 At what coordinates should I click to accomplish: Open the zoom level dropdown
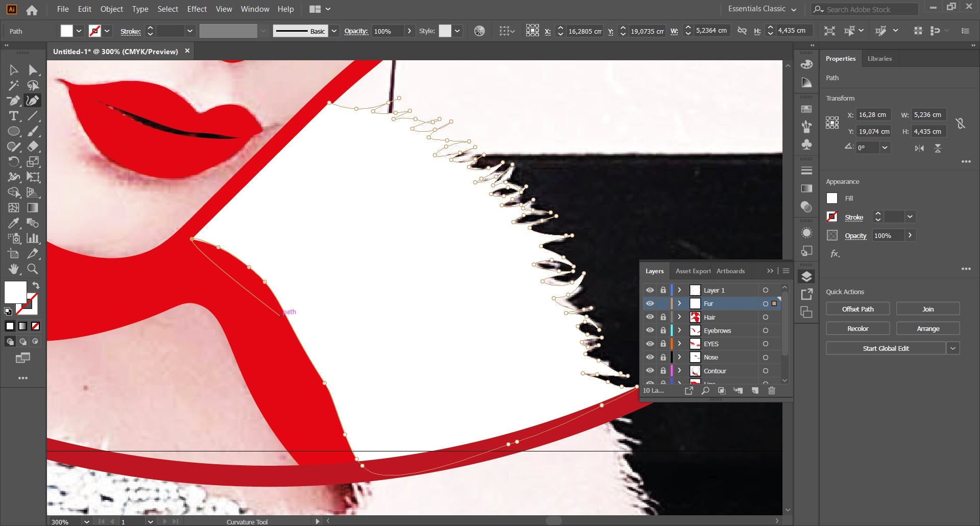coord(87,521)
